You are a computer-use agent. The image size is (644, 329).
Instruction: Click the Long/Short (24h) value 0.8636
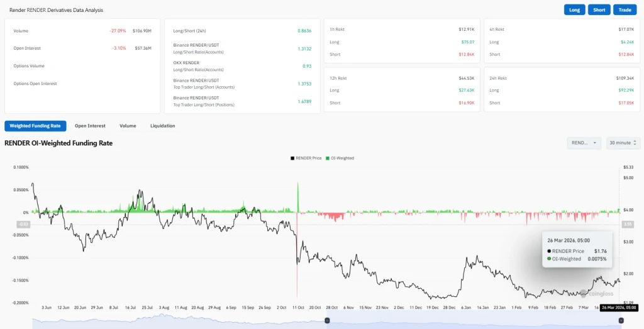tap(304, 31)
